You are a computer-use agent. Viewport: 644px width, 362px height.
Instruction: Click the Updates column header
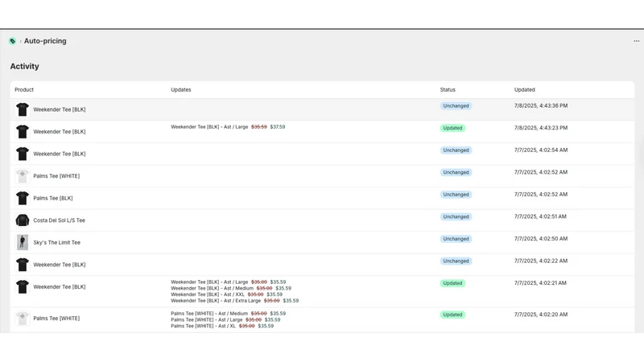180,89
